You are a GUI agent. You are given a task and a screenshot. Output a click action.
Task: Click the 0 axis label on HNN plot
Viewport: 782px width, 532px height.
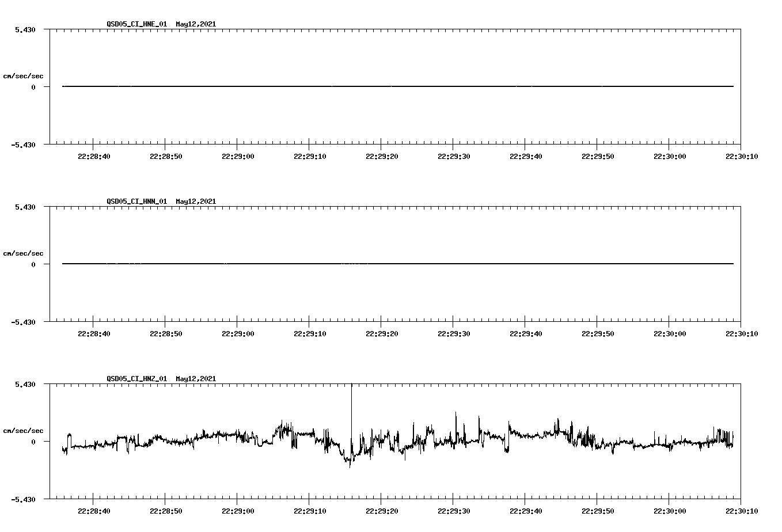pyautogui.click(x=33, y=264)
